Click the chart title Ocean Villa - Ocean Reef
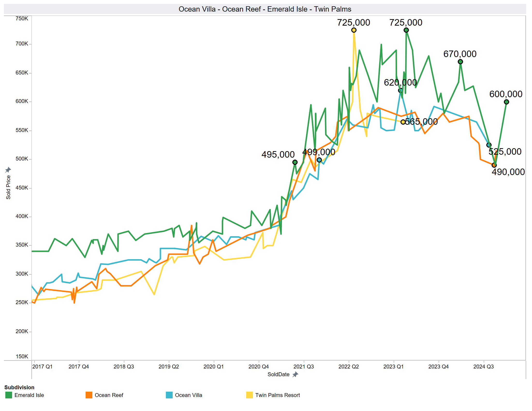Viewport: 532px width, 411px height. [x=265, y=9]
